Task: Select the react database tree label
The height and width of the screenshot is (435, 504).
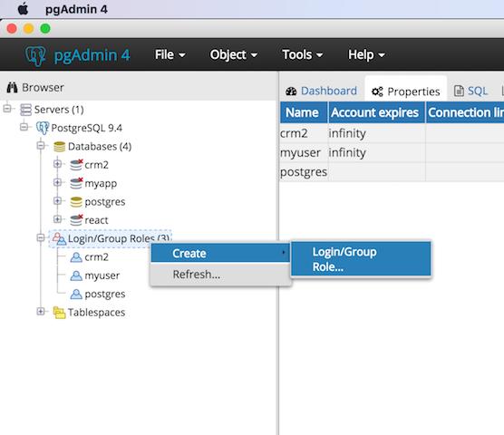Action: (96, 220)
